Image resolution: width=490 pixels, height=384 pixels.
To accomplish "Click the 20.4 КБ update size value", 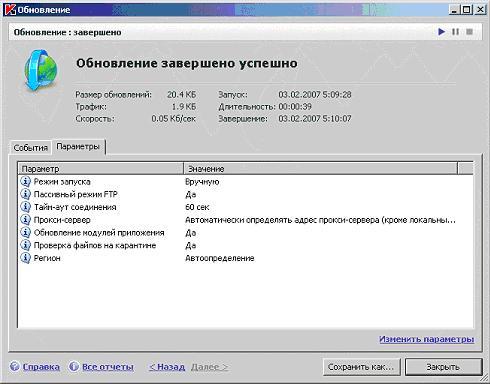I will 181,95.
